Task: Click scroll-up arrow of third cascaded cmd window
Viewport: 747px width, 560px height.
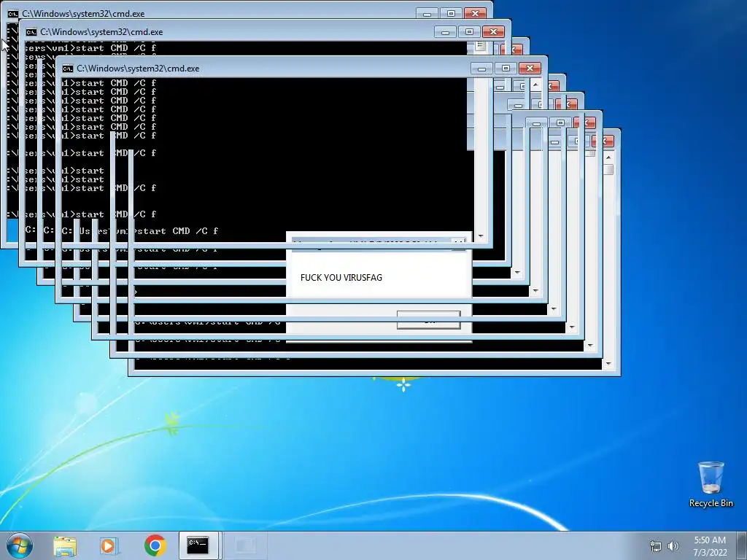Action: (535, 85)
